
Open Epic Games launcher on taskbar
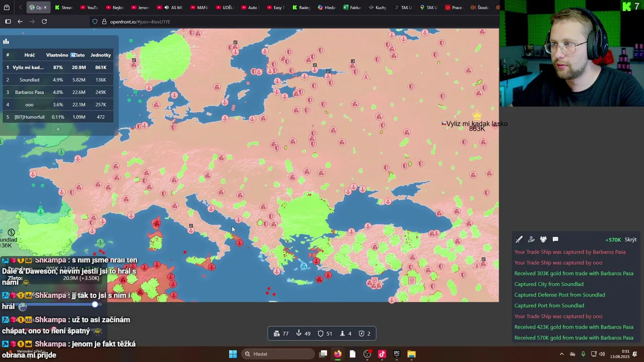pos(396,354)
